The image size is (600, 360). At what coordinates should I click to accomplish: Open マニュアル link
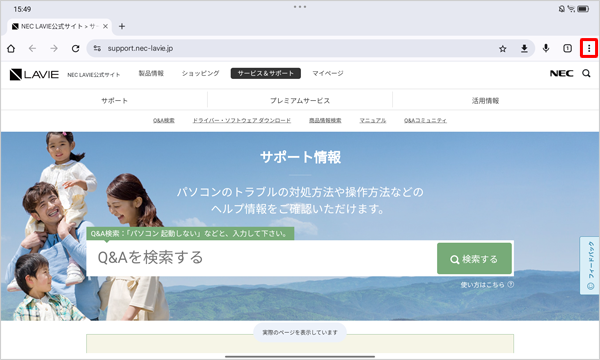tap(373, 121)
